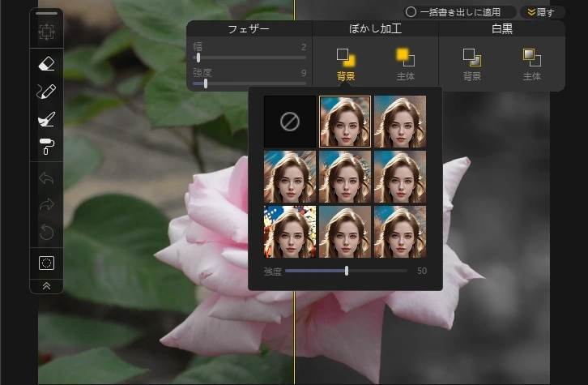Toggle ぼかし加工 背景 blur option

pos(346,58)
